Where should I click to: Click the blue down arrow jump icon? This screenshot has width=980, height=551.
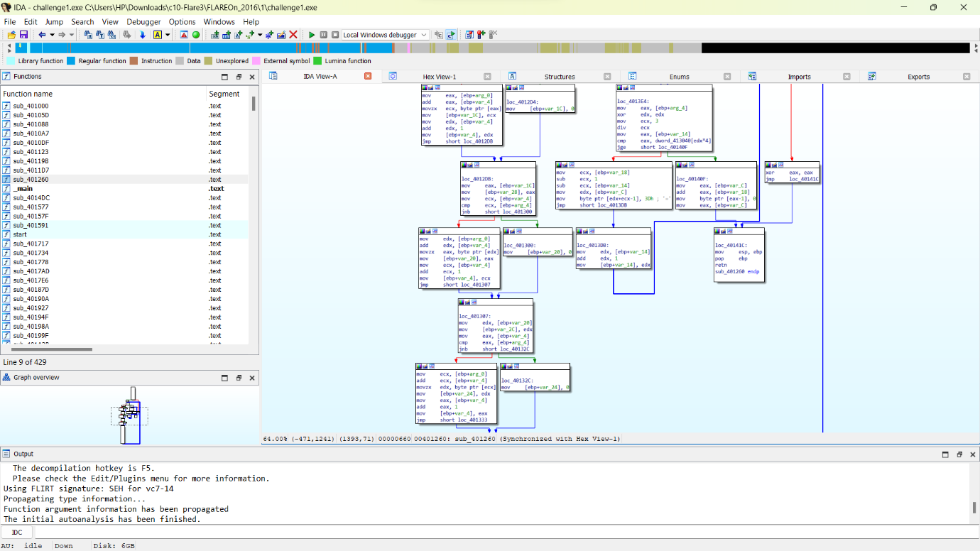point(142,35)
